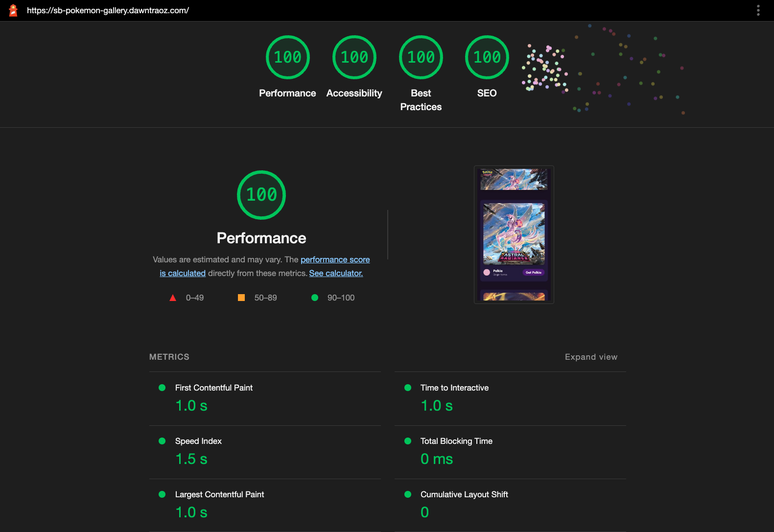
Task: Click the green dot beside Cumulative Layout Shift
Action: tap(408, 494)
